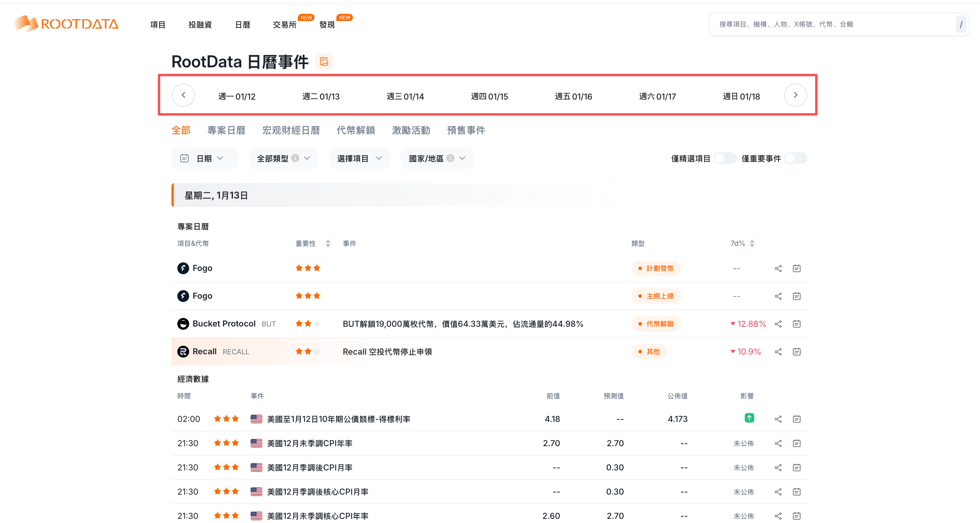Share the first Fogo 計劃發幣 event
Image resolution: width=980 pixels, height=523 pixels.
pos(778,269)
